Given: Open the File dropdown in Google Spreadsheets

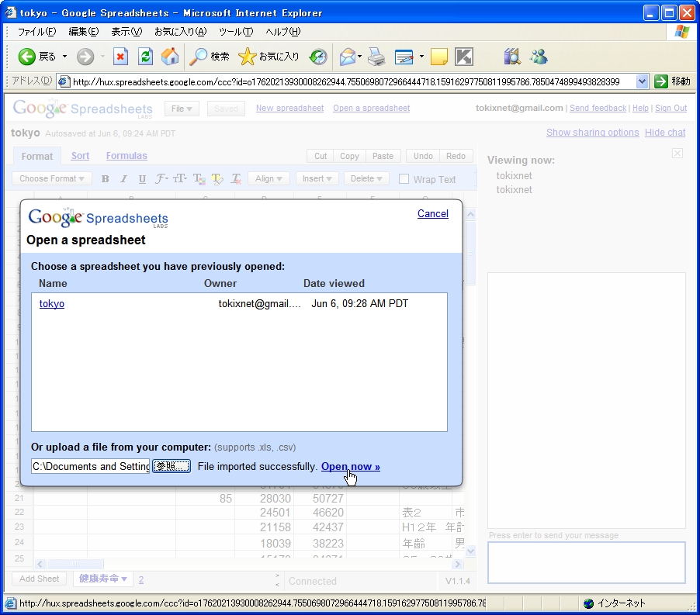Looking at the screenshot, I should (182, 109).
